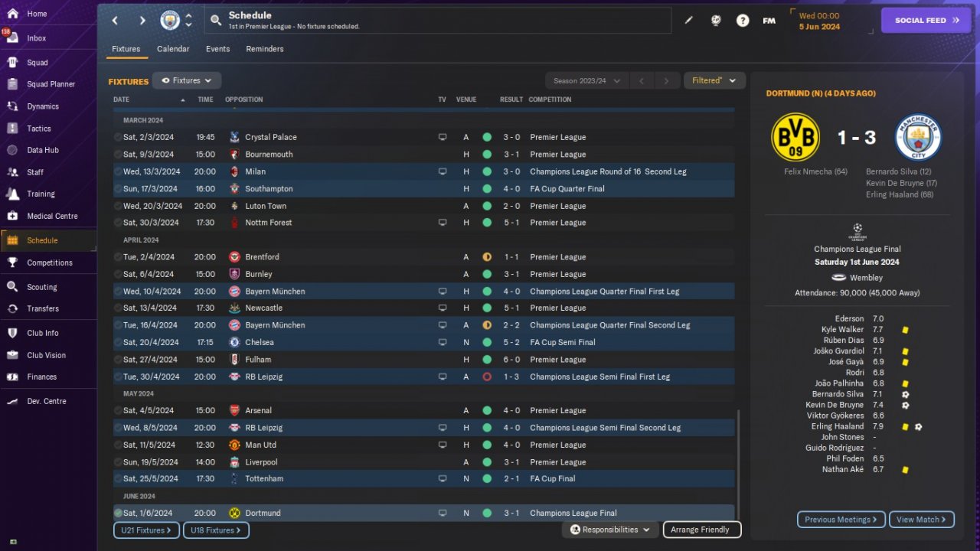
Task: Go to the previous season with the left arrow
Action: [x=642, y=80]
